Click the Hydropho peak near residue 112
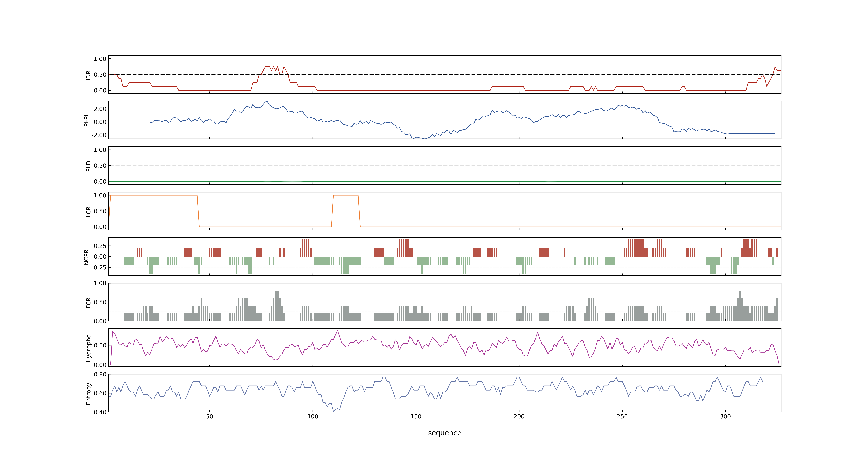This screenshot has height=463, width=868. click(337, 331)
